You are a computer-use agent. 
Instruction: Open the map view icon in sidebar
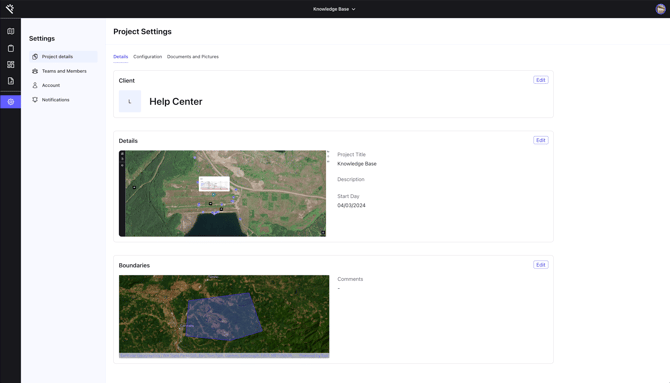pos(11,31)
